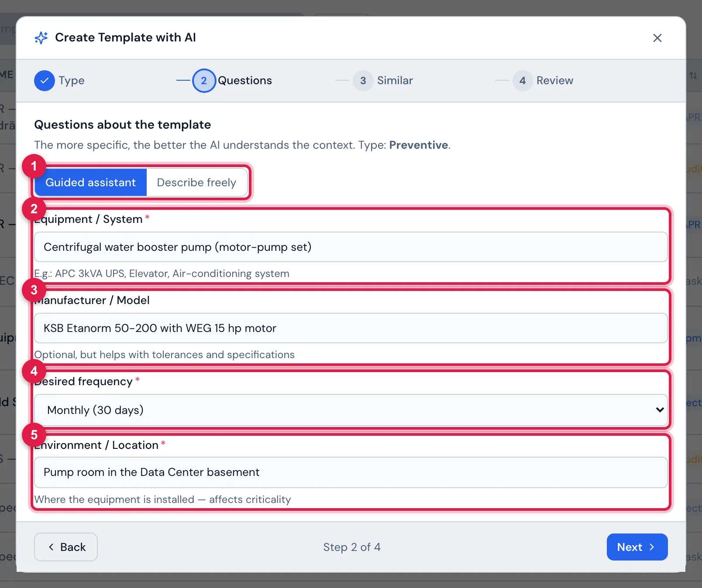This screenshot has height=588, width=702.
Task: Click the 'Where the equipment is installed' hint
Action: click(162, 499)
